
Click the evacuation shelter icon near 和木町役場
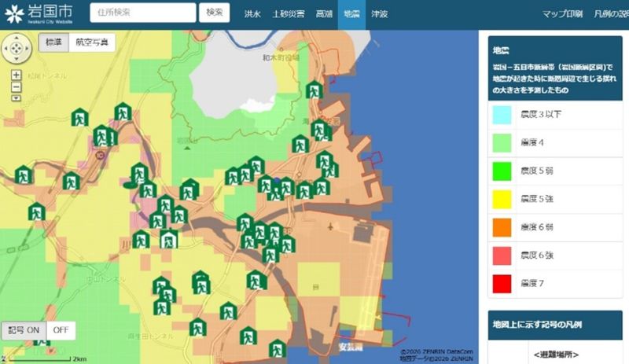(314, 90)
